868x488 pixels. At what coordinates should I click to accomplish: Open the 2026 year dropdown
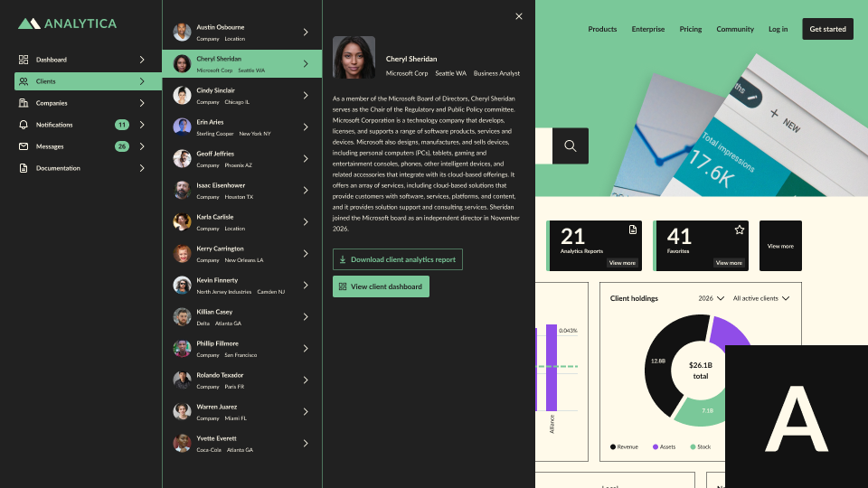[x=712, y=298]
